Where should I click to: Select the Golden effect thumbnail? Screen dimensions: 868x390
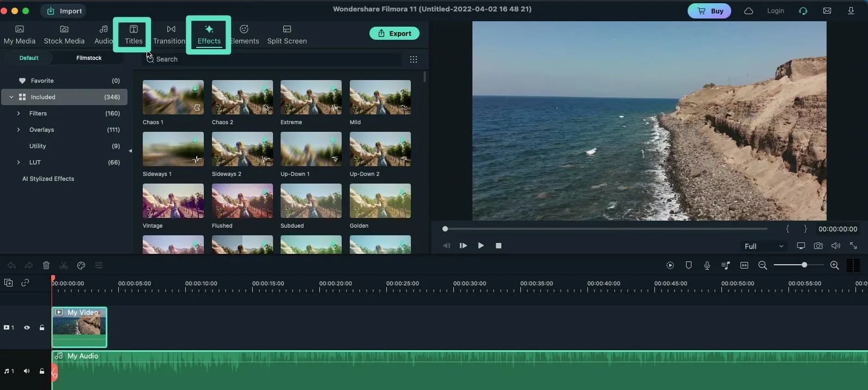pyautogui.click(x=380, y=200)
